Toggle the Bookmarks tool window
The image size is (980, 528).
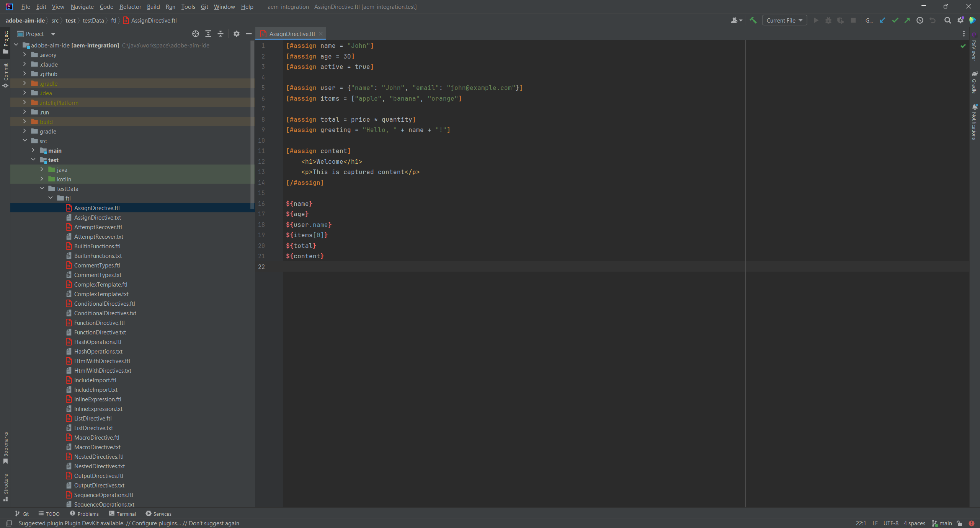click(5, 448)
